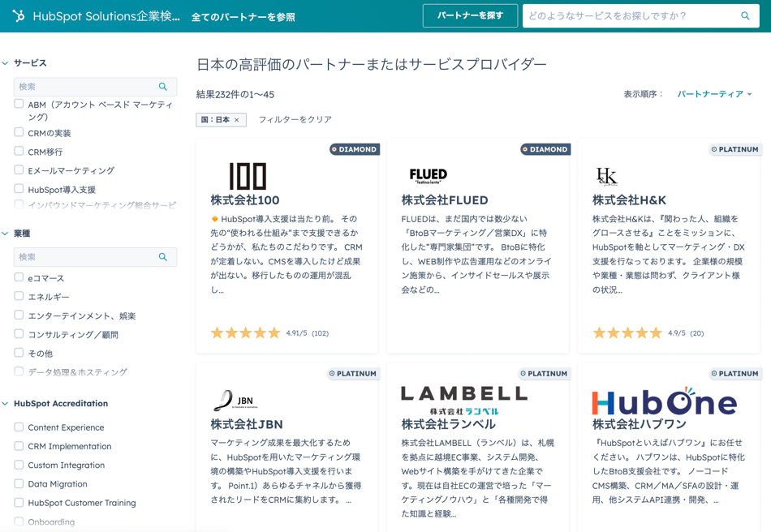Open the 株式会社H&K partner title
Screen dimensions: 771x532
click(629, 200)
